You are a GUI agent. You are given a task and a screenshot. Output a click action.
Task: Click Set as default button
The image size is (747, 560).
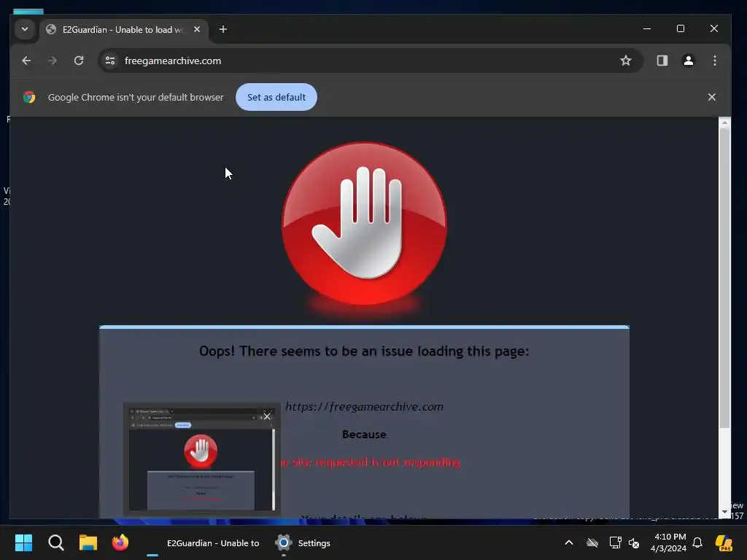[x=276, y=97]
